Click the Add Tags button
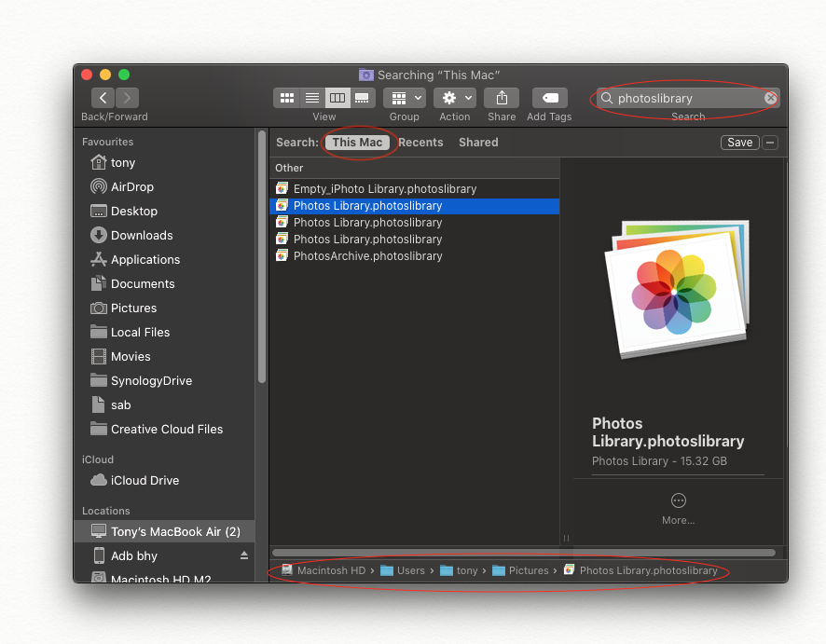826x644 pixels. click(x=549, y=98)
